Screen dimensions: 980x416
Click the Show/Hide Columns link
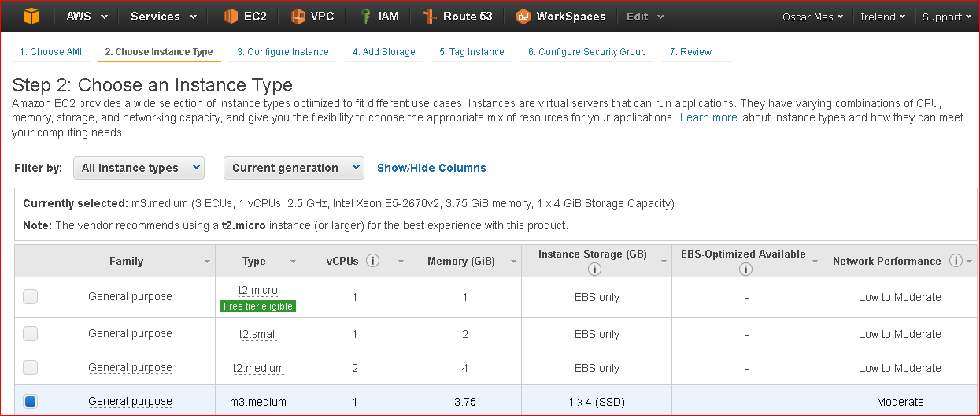(x=431, y=168)
